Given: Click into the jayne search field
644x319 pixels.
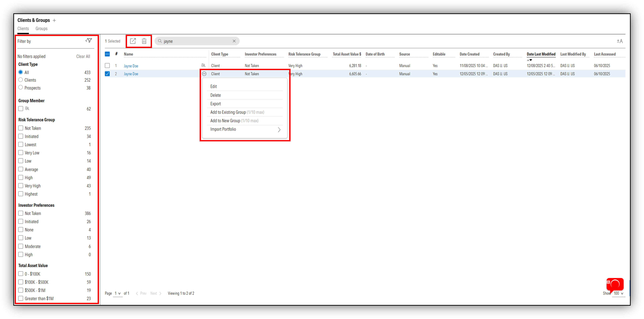Looking at the screenshot, I should [197, 41].
